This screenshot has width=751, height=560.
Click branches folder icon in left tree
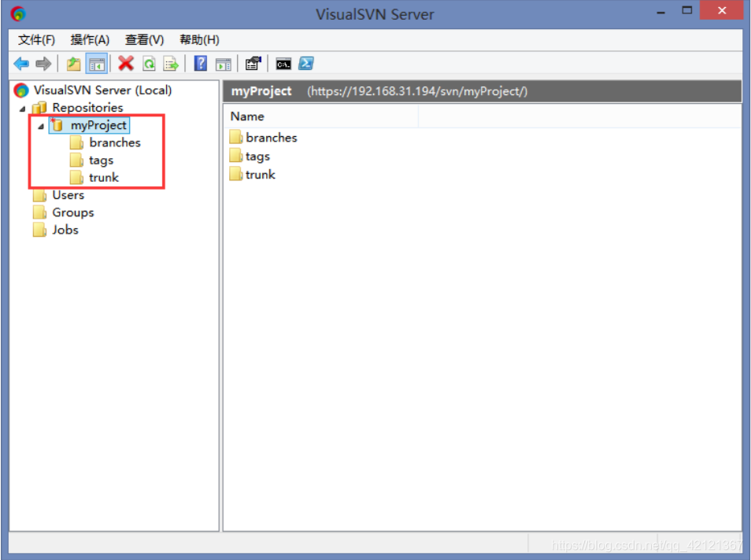(x=76, y=142)
